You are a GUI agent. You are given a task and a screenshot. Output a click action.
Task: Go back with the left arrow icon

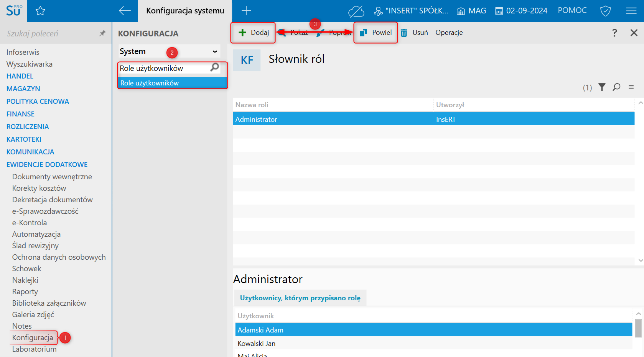point(125,11)
